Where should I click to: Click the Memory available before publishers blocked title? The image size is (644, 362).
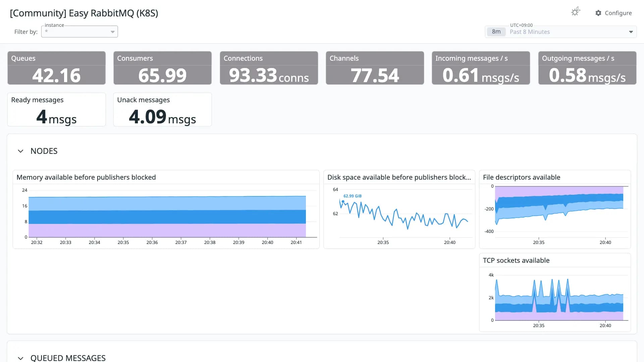pos(86,177)
